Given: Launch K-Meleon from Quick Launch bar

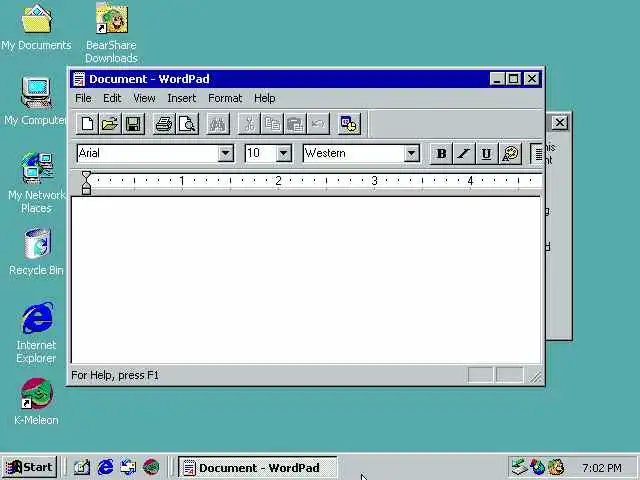Looking at the screenshot, I should [151, 467].
